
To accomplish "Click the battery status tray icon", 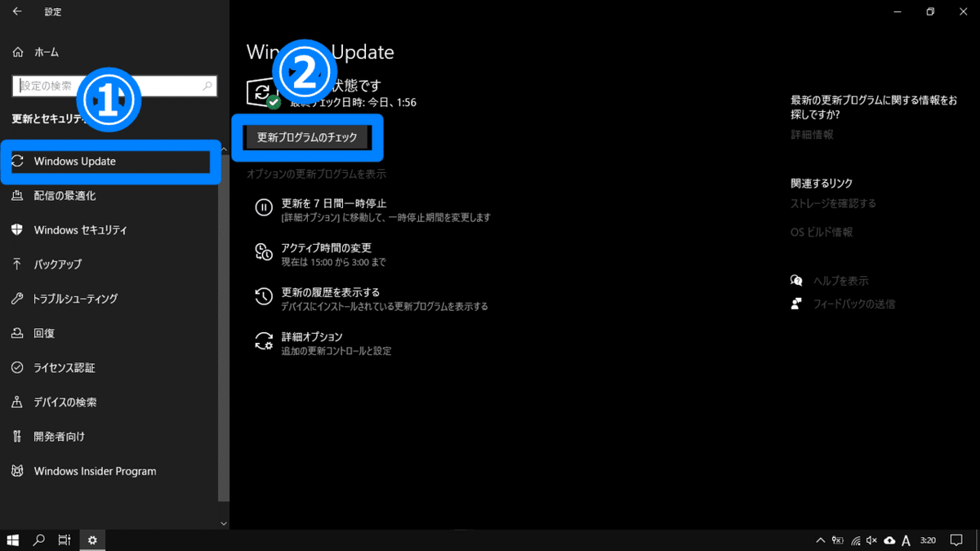I will point(838,540).
